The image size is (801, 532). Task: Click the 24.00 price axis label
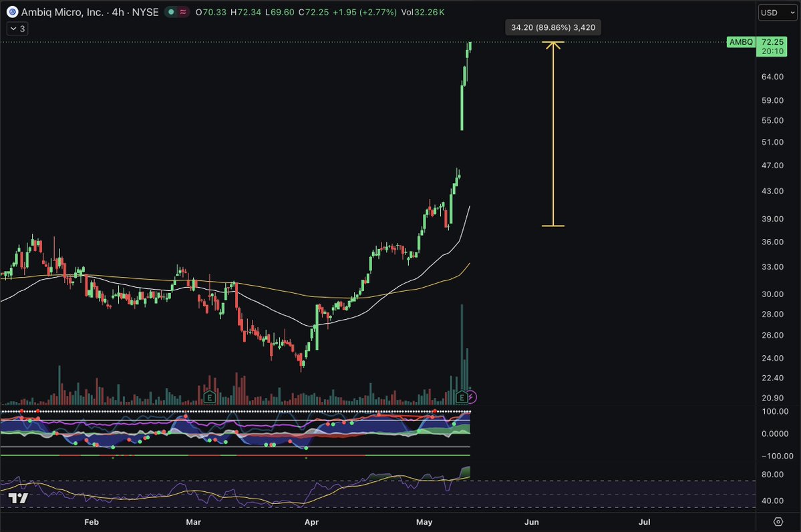tap(772, 358)
